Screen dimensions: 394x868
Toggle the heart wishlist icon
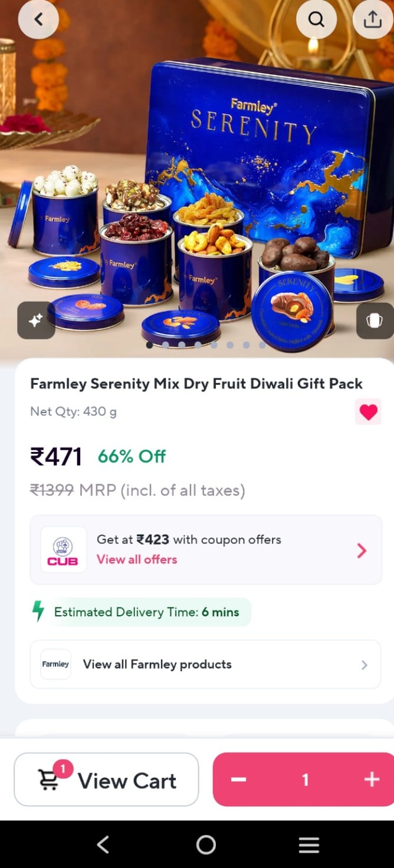[368, 412]
